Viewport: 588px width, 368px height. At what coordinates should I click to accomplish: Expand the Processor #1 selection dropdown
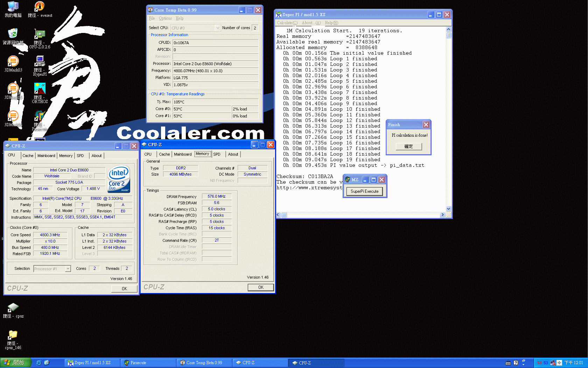[x=68, y=269]
